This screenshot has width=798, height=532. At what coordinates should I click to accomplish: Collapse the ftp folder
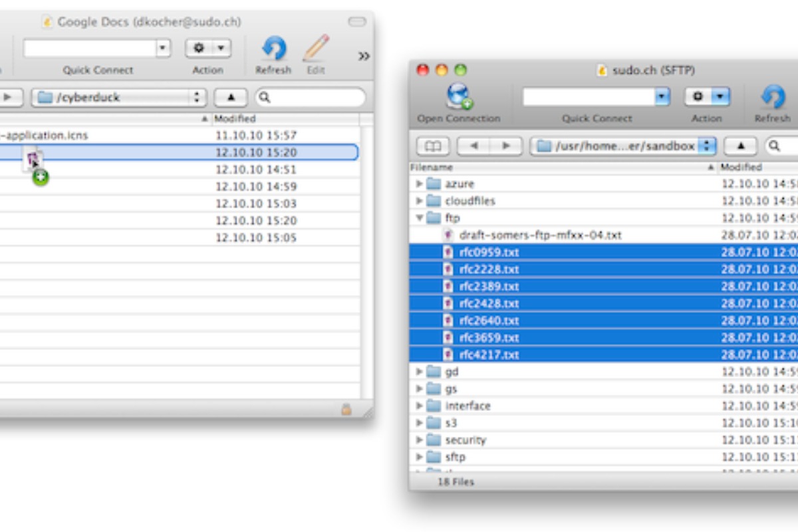419,218
